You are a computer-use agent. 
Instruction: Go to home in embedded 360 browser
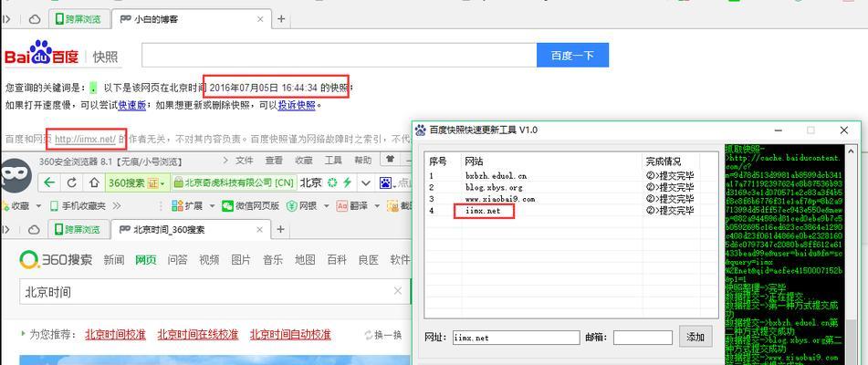(95, 182)
